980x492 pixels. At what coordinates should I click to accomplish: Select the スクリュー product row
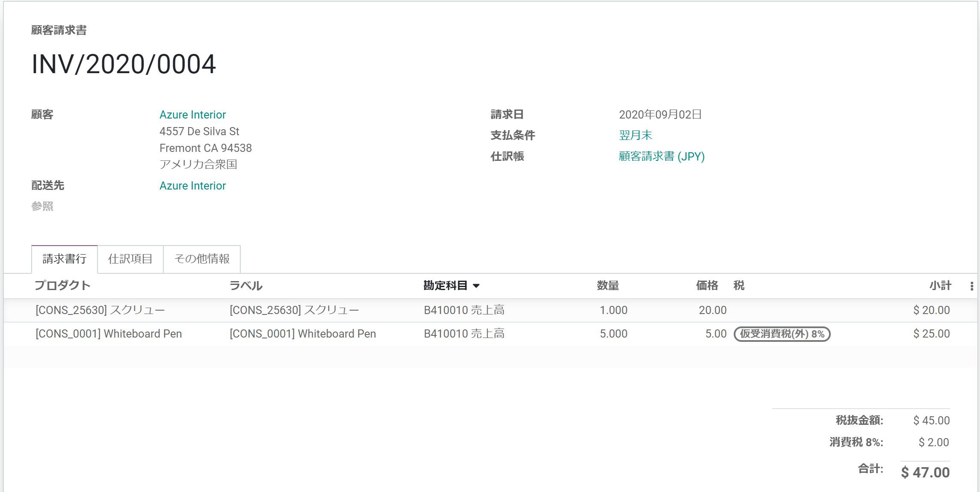[100, 310]
